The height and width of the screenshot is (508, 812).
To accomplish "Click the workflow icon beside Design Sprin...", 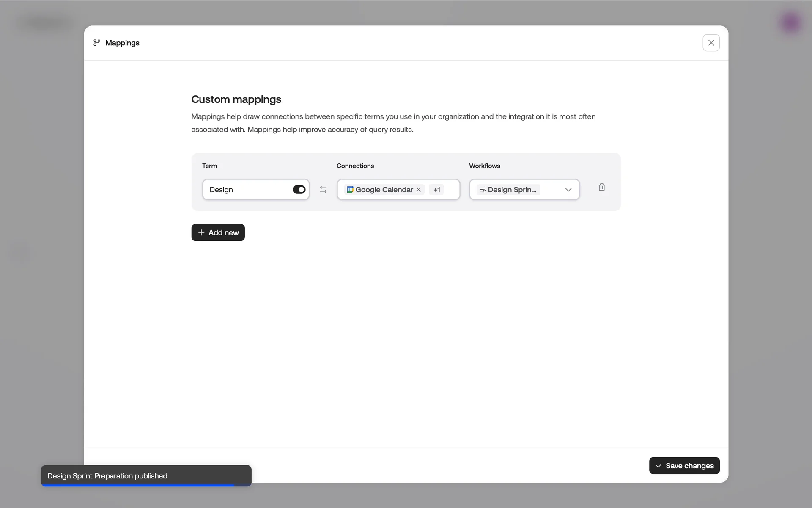I will pyautogui.click(x=483, y=190).
